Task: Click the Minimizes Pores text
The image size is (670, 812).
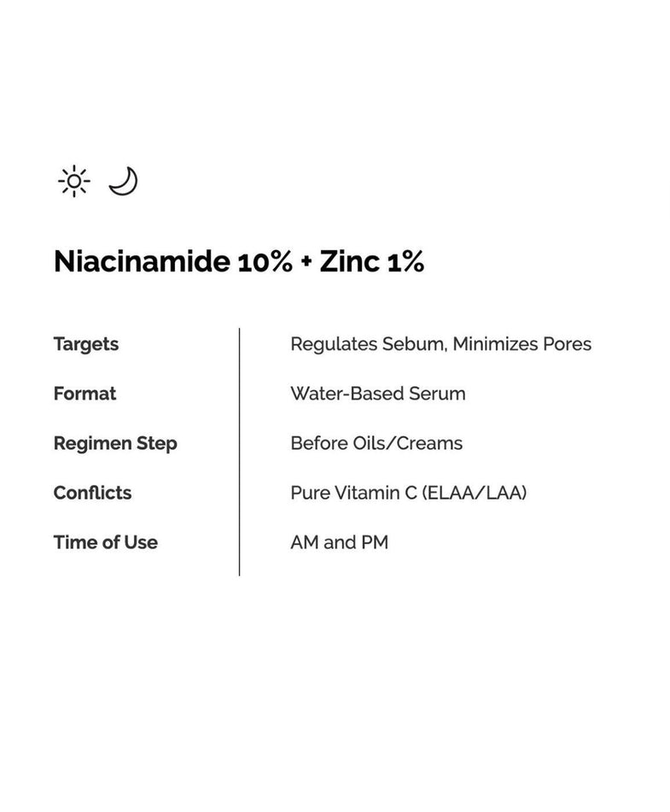Action: (522, 344)
